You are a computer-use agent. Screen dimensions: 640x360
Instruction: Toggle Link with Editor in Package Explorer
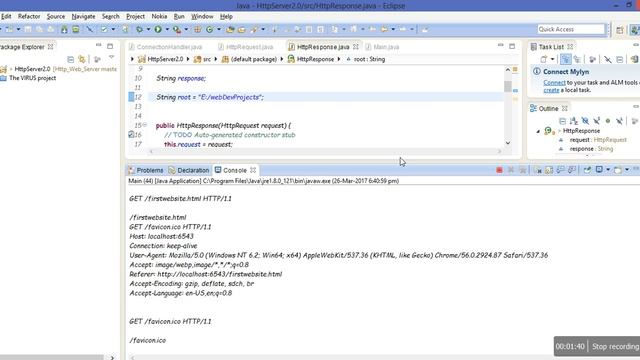click(x=82, y=59)
